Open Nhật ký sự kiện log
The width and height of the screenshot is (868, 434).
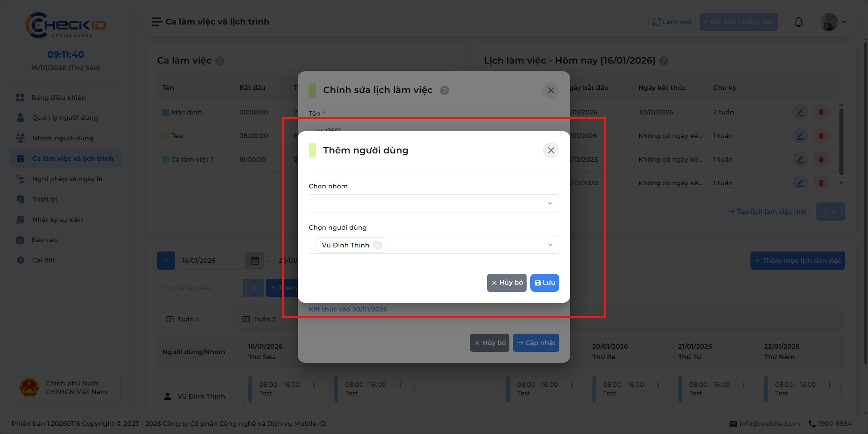coord(66,220)
